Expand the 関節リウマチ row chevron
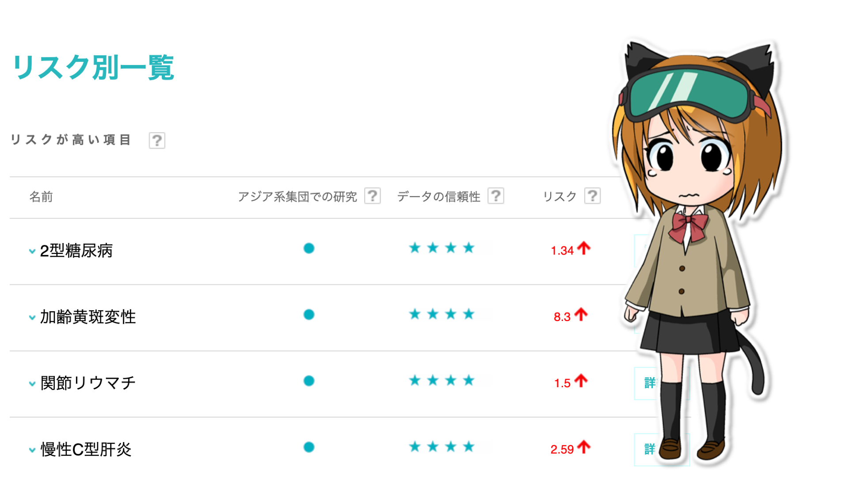The width and height of the screenshot is (868, 496). click(x=32, y=384)
